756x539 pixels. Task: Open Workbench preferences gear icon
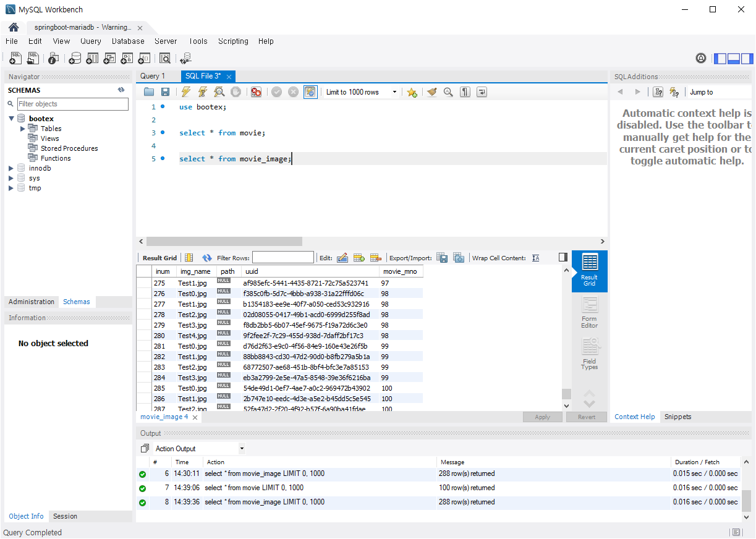701,58
